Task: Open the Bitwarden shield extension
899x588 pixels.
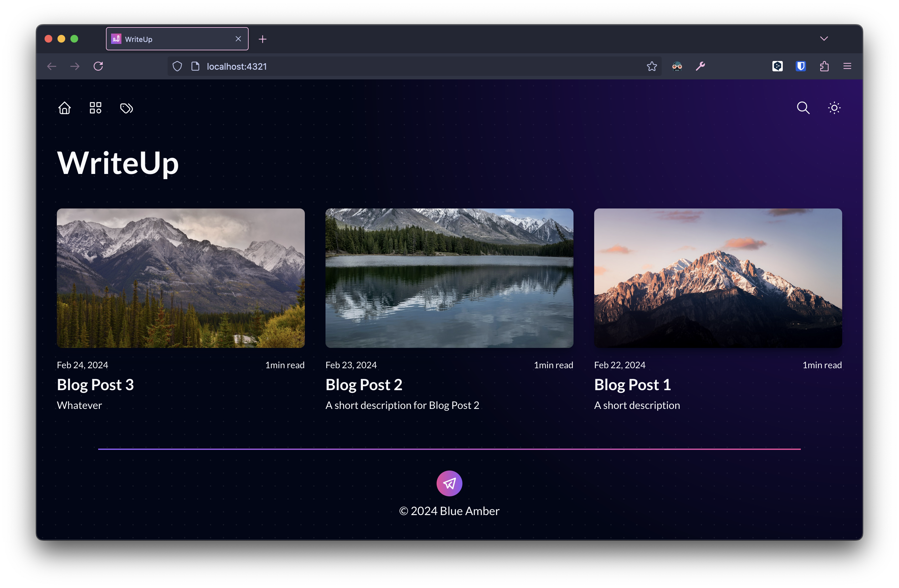Action: 801,66
